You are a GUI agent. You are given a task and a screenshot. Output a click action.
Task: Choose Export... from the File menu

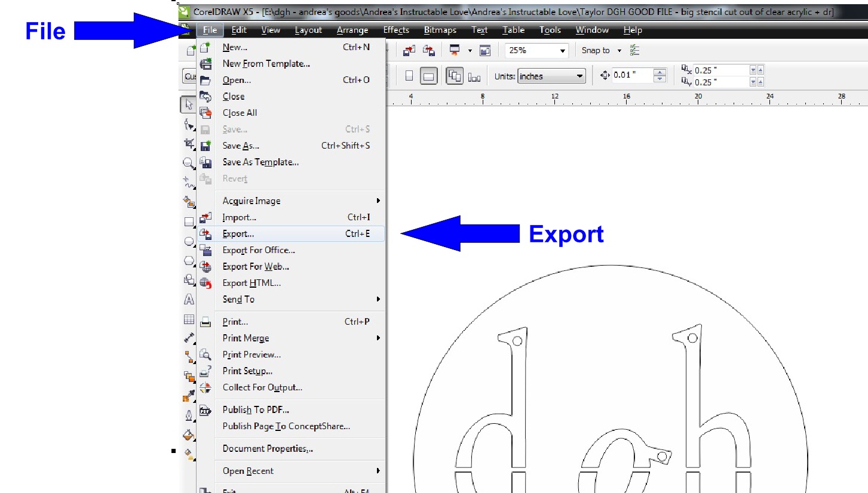[291, 234]
